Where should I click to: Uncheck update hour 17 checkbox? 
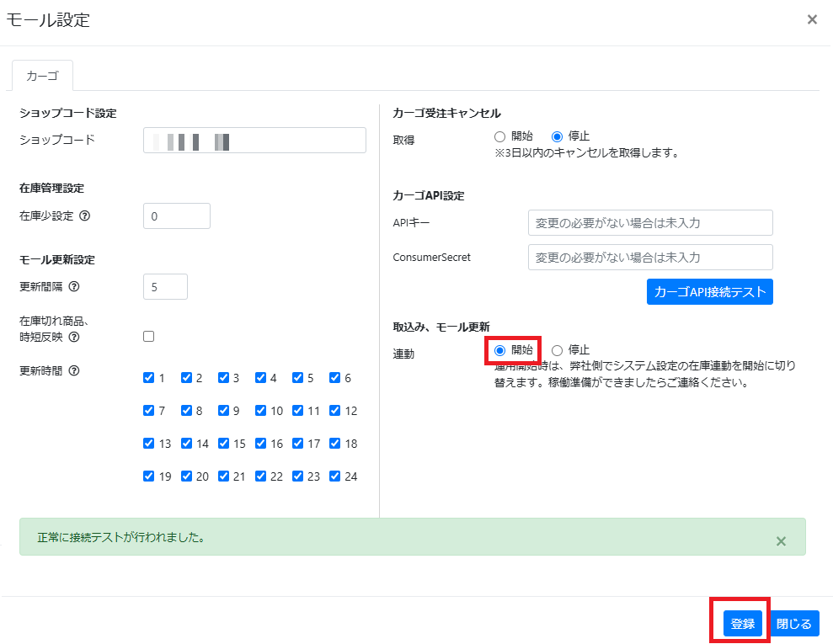297,444
